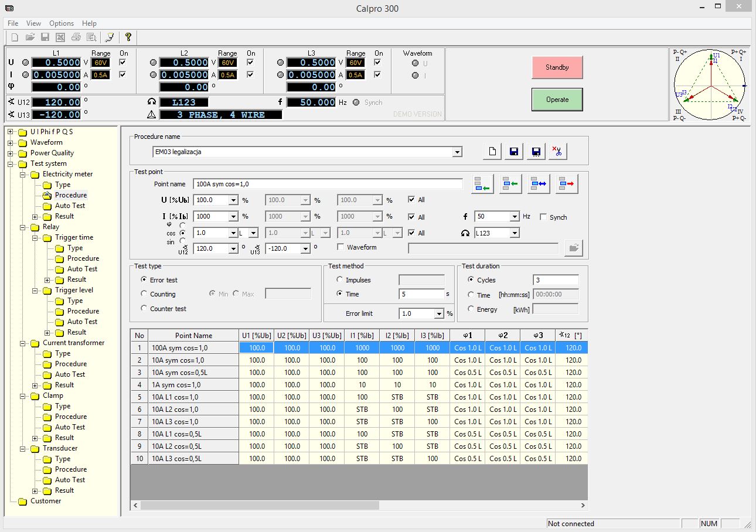
Task: Click the L1 voltage 60V range button
Action: click(x=101, y=63)
